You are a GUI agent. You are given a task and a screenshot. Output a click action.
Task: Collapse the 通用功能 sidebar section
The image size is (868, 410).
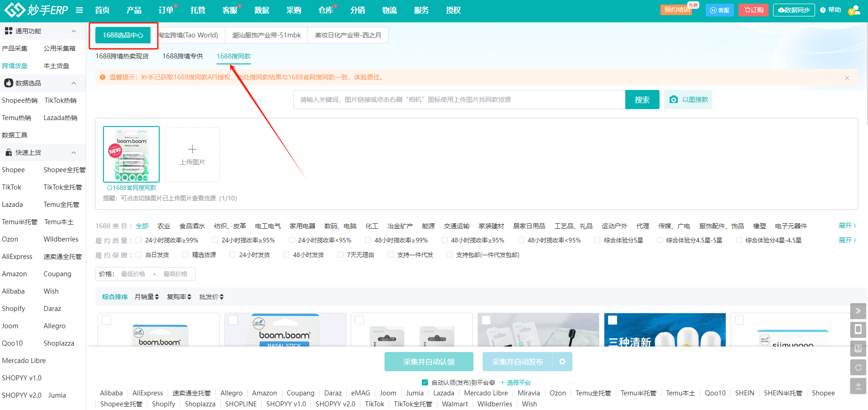coord(73,31)
